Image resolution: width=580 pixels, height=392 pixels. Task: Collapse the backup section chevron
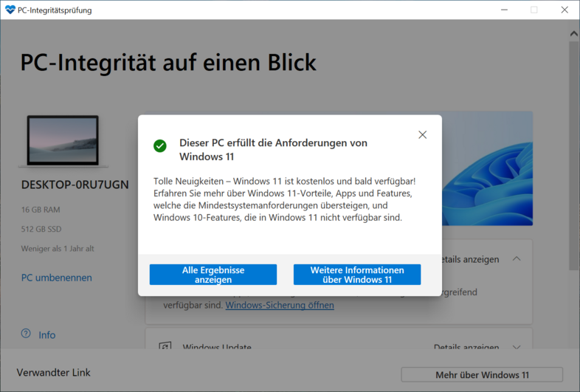tap(517, 258)
